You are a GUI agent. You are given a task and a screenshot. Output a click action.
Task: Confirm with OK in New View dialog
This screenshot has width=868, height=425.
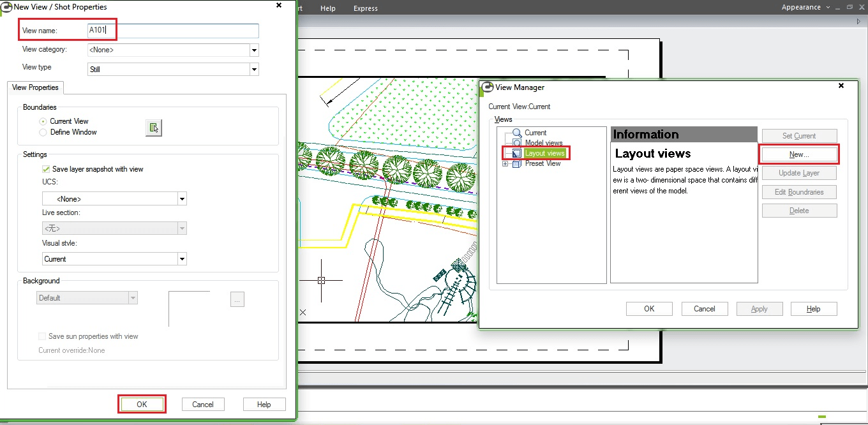[142, 404]
